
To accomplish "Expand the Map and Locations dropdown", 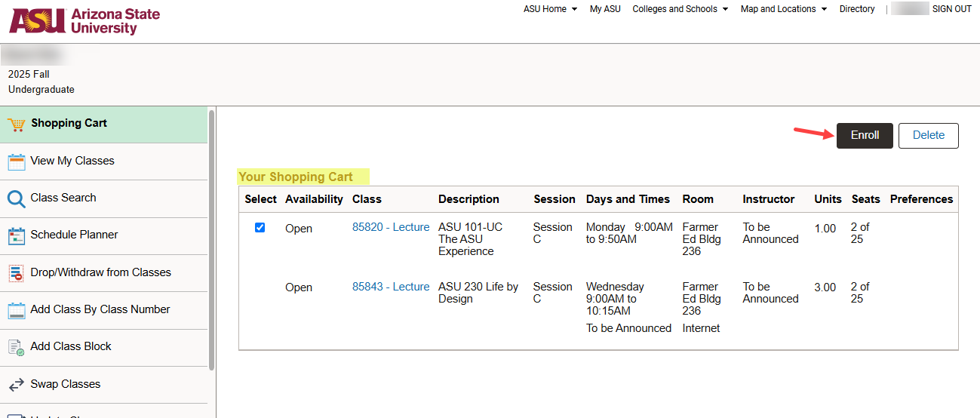I will pos(783,9).
